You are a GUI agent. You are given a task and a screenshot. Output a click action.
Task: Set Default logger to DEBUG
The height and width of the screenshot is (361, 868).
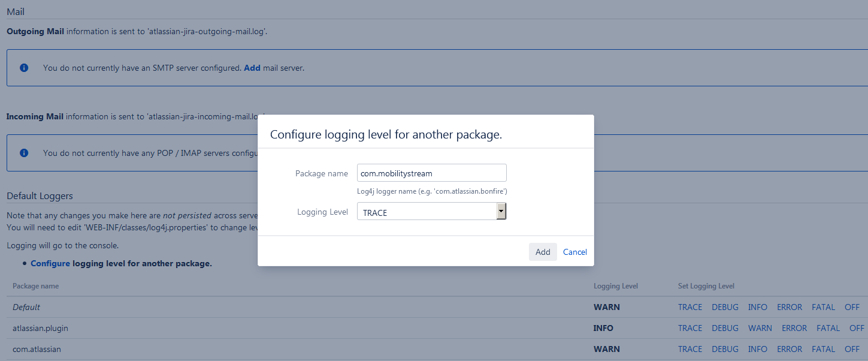pos(725,307)
